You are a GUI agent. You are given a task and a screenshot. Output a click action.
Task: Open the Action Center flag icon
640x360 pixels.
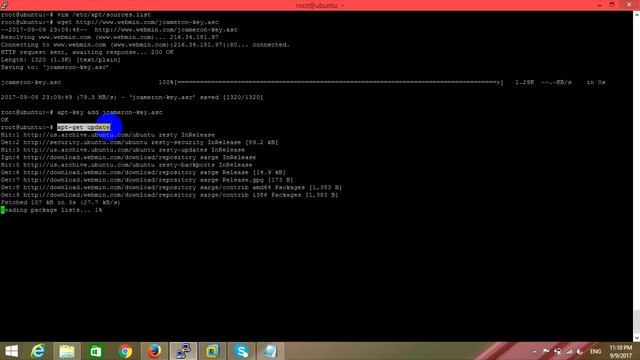coord(546,351)
